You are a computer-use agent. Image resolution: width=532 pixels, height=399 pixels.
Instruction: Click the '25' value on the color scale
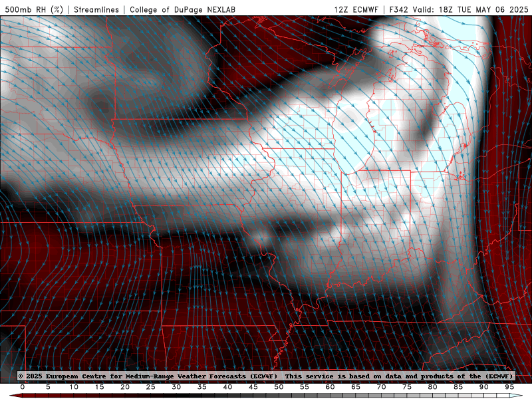coord(151,387)
